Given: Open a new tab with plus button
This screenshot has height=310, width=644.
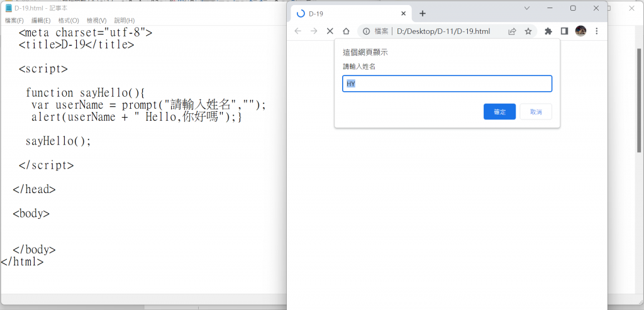Looking at the screenshot, I should pyautogui.click(x=423, y=14).
